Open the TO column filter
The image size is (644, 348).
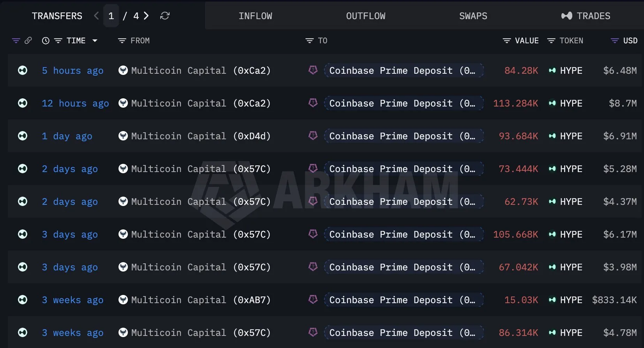click(310, 41)
